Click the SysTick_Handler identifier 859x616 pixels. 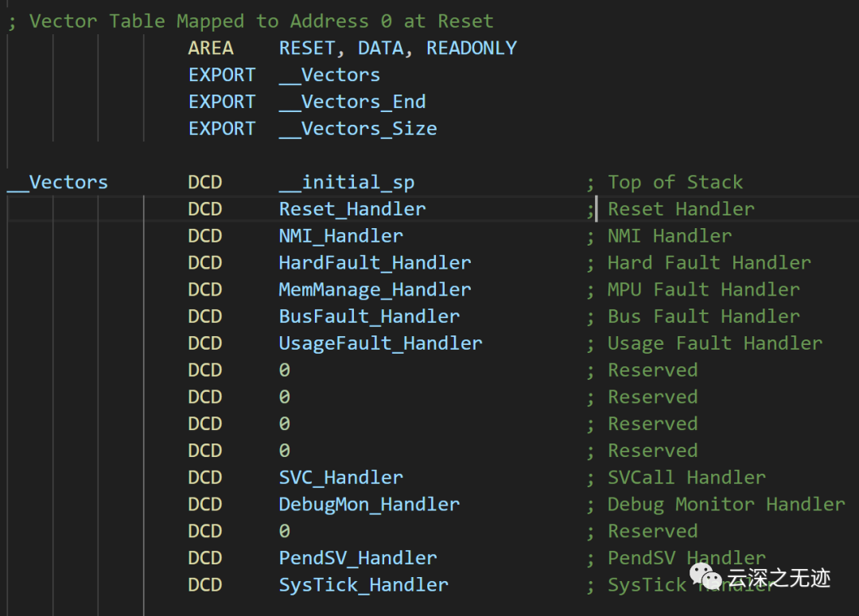(363, 585)
